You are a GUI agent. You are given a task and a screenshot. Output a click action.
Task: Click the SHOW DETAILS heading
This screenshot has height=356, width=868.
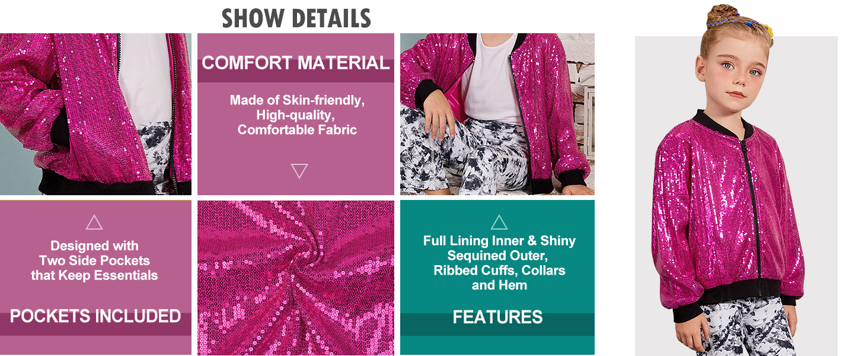click(296, 18)
